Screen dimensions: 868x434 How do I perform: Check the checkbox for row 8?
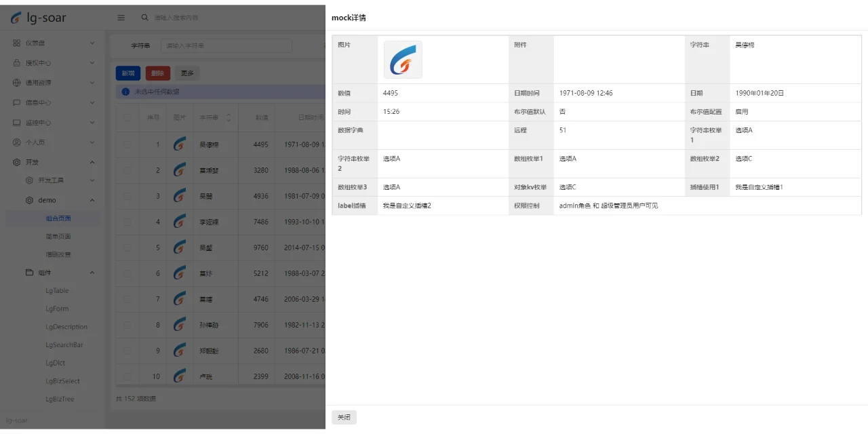pyautogui.click(x=127, y=325)
